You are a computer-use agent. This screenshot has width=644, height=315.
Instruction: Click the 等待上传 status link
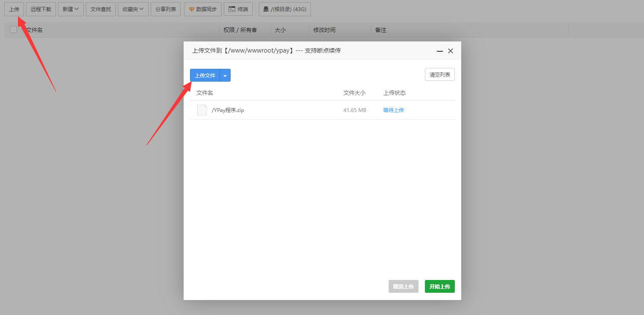click(x=393, y=110)
